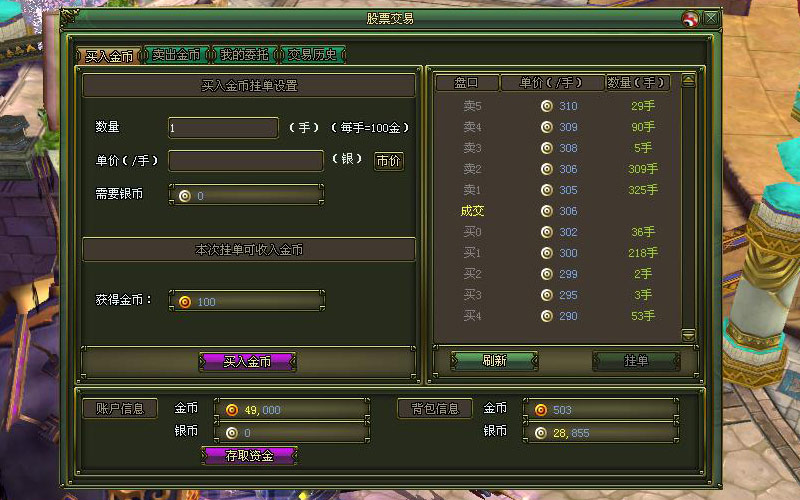Image resolution: width=800 pixels, height=500 pixels.
Task: Click the silver coin icon beside 成交 price 306
Action: tap(546, 211)
